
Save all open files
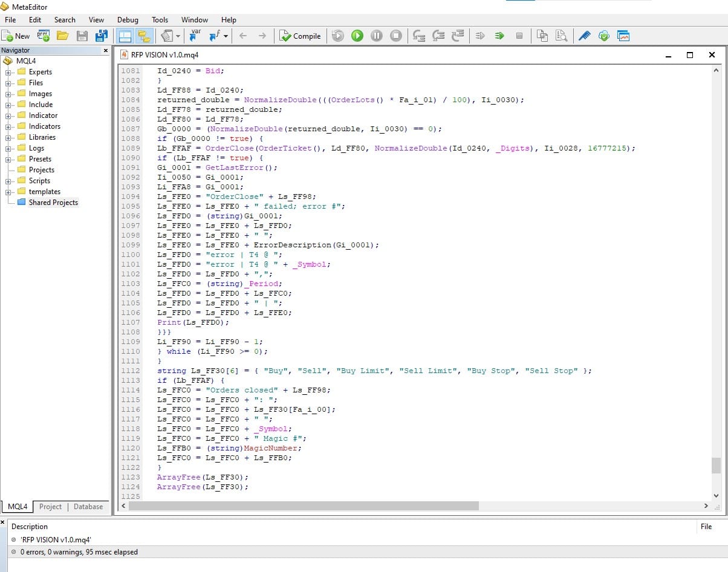coord(101,36)
